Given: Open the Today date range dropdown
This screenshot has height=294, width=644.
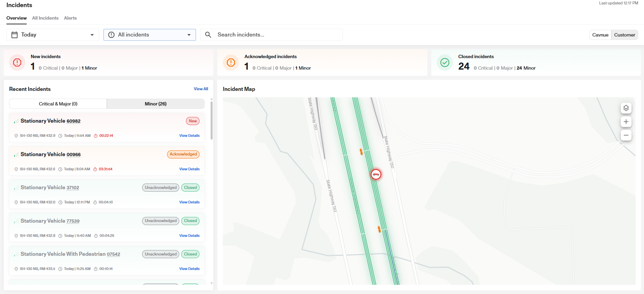Looking at the screenshot, I should 53,35.
